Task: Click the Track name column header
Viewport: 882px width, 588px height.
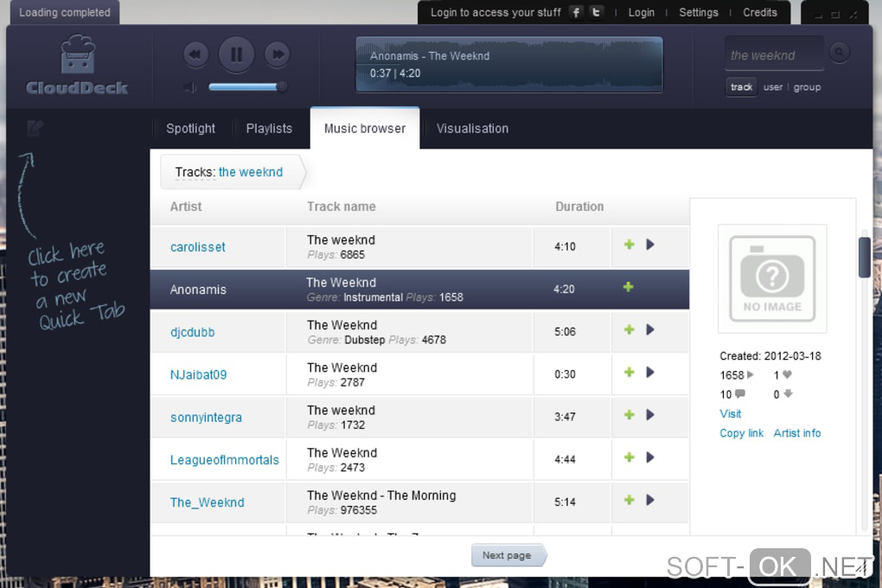Action: click(x=342, y=207)
